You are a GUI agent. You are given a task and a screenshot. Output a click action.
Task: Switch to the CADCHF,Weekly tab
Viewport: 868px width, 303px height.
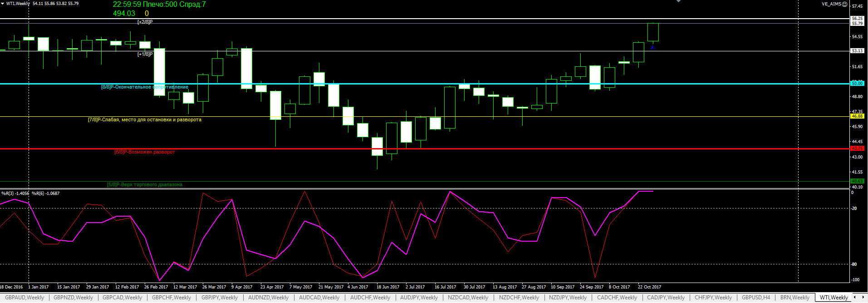click(x=617, y=298)
